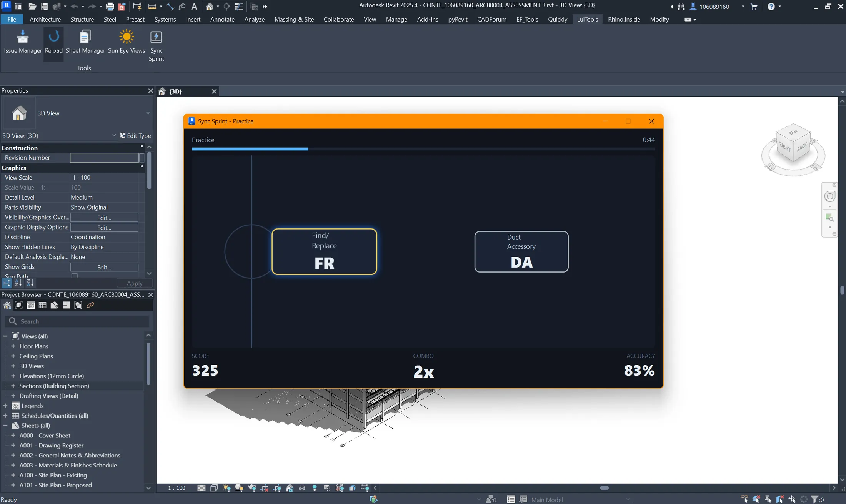Click the Steering Wheels icon on navigation bar
846x504 pixels.
tap(830, 196)
